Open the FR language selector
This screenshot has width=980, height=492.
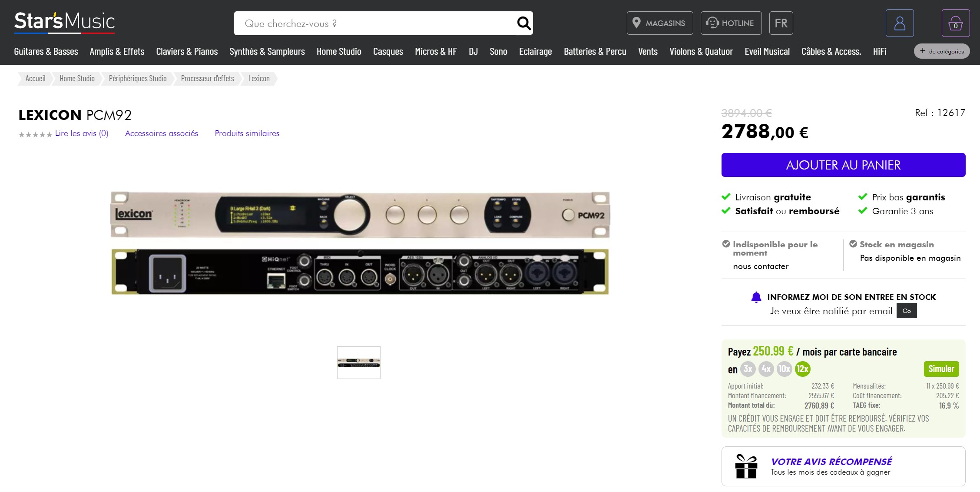tap(781, 23)
